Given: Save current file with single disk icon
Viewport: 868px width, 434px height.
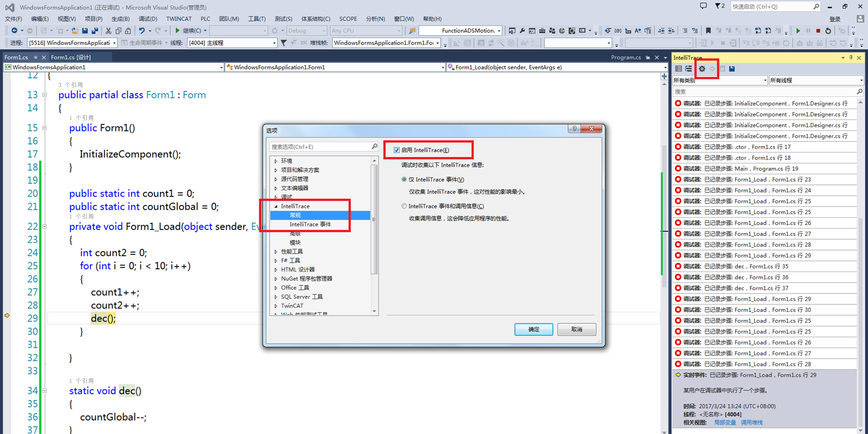Looking at the screenshot, I should (85, 31).
